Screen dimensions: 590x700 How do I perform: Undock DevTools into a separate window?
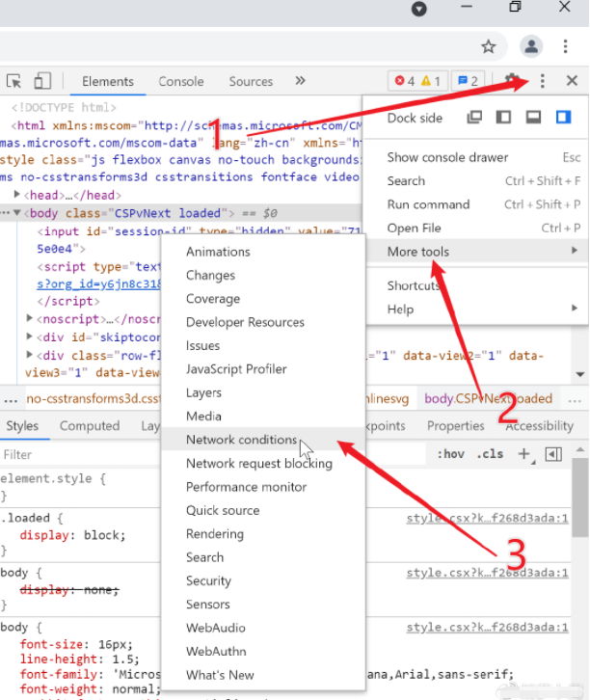point(473,118)
